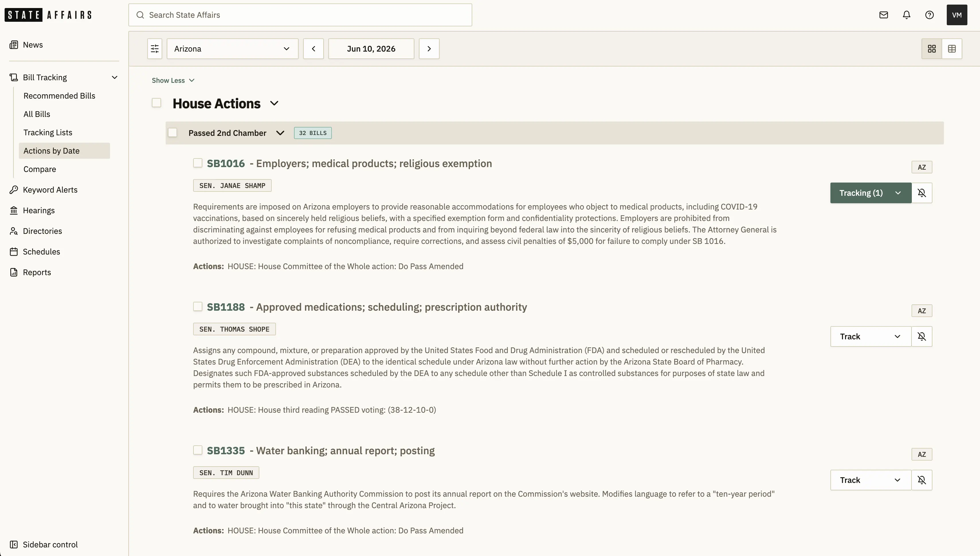Click the AZ state tag on SB1188
This screenshot has height=556, width=980.
(922, 311)
